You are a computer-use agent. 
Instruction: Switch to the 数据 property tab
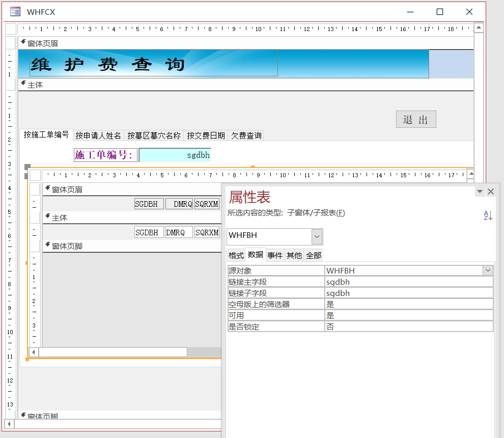click(256, 255)
